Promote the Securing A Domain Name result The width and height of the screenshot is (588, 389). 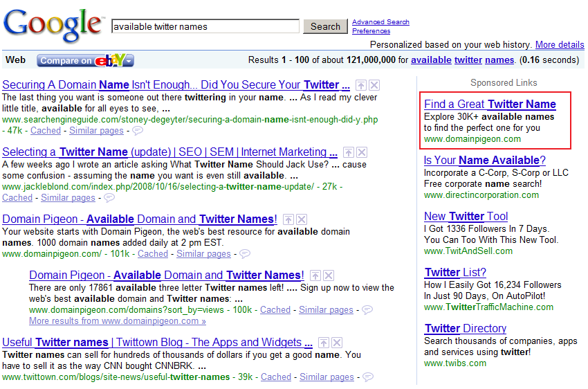(x=361, y=85)
